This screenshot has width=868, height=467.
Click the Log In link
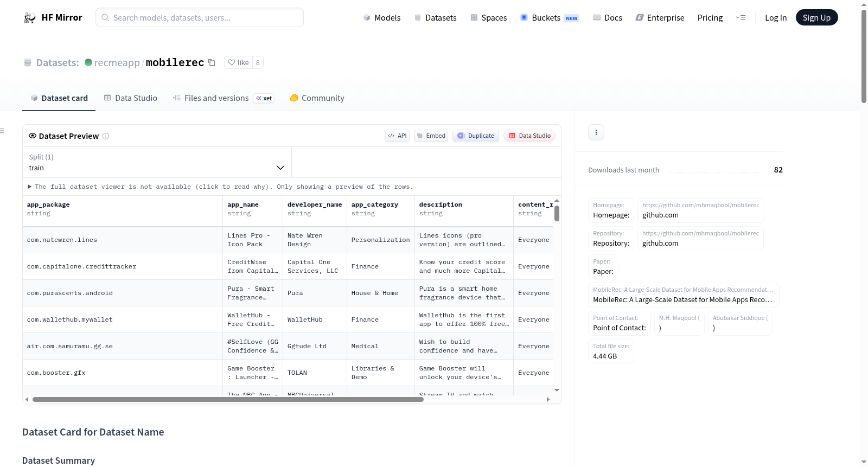776,18
